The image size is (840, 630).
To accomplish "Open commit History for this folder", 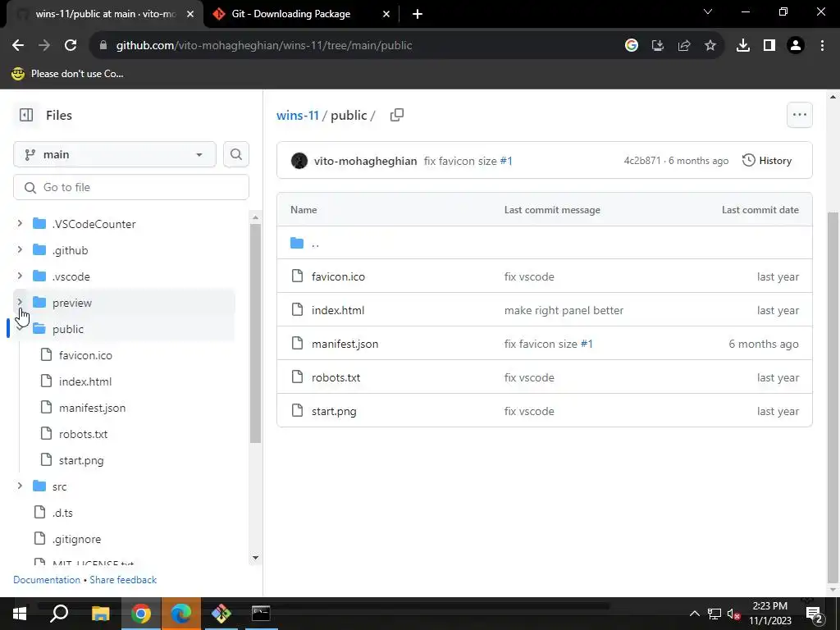I will [767, 161].
